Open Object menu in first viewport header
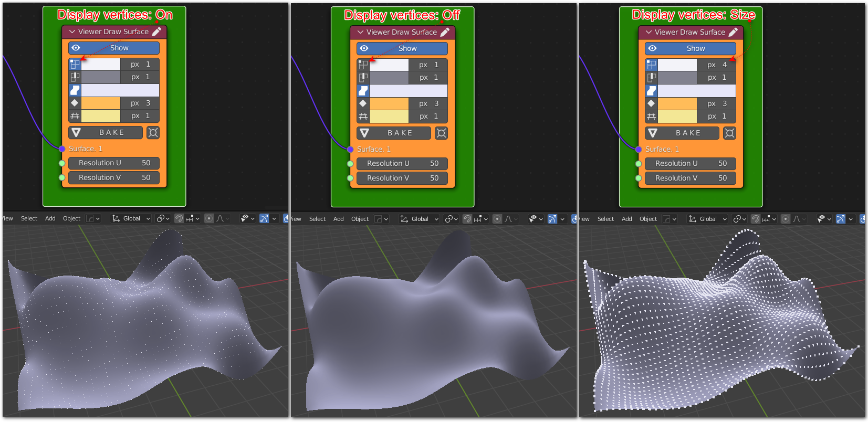This screenshot has height=422, width=868. point(72,218)
